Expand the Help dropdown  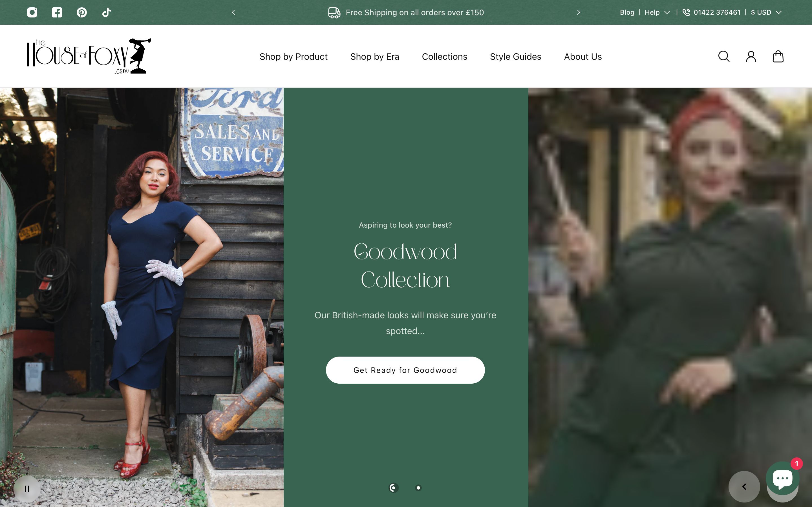pyautogui.click(x=657, y=12)
